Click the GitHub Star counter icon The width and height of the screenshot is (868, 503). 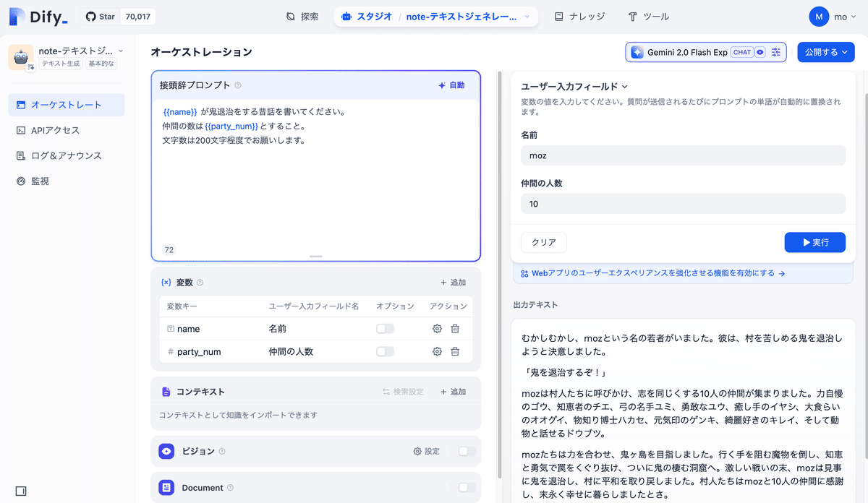(x=90, y=16)
